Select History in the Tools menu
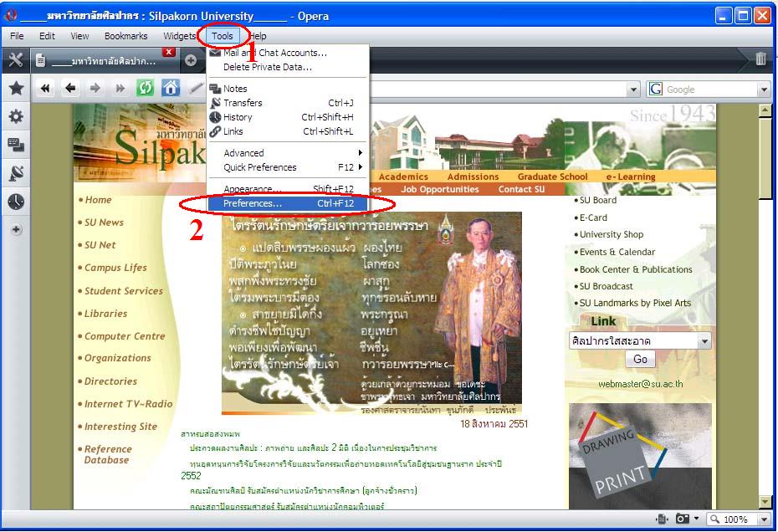This screenshot has width=778, height=532. click(x=288, y=117)
